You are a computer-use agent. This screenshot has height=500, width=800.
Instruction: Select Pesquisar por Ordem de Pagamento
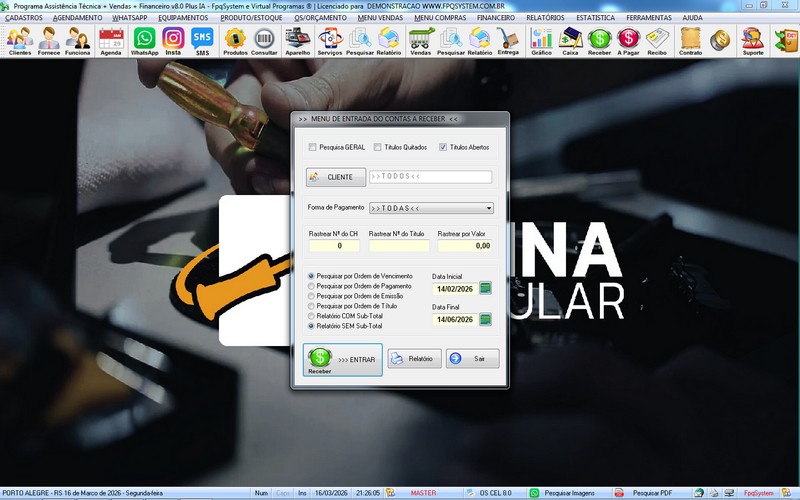pos(311,286)
